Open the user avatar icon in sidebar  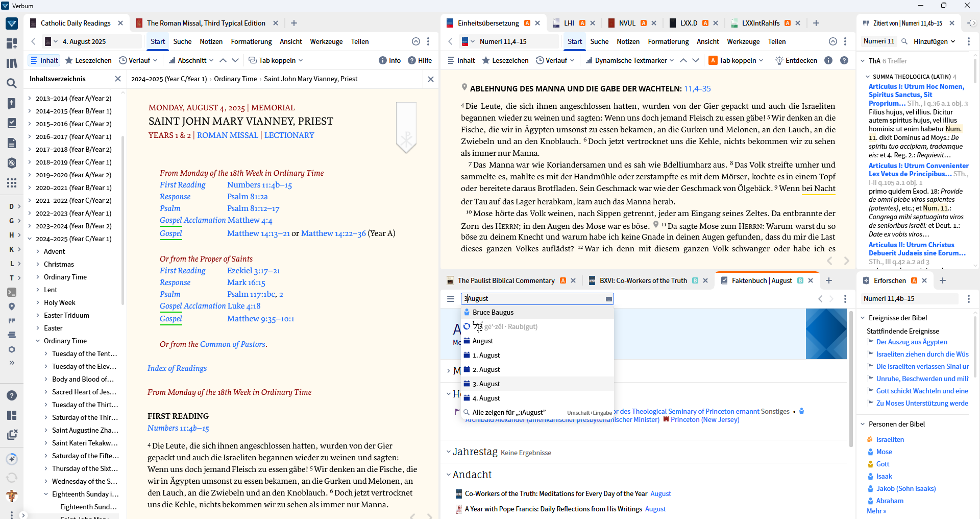[12, 496]
